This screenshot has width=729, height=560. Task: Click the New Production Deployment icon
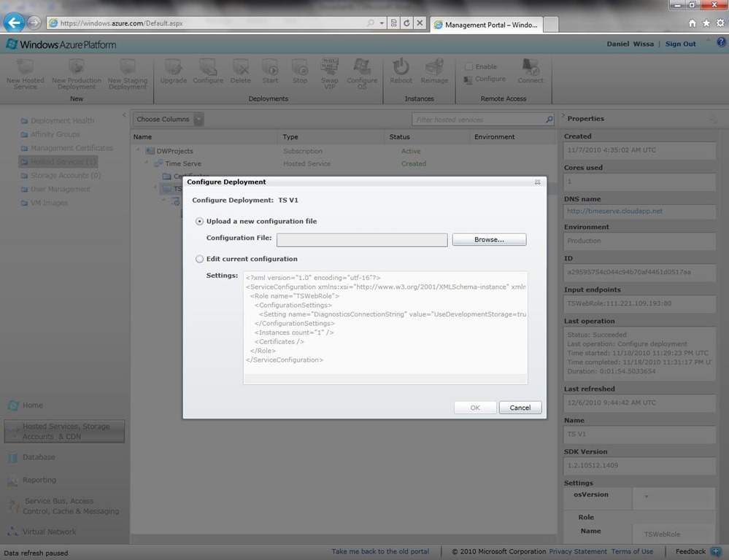coord(76,69)
